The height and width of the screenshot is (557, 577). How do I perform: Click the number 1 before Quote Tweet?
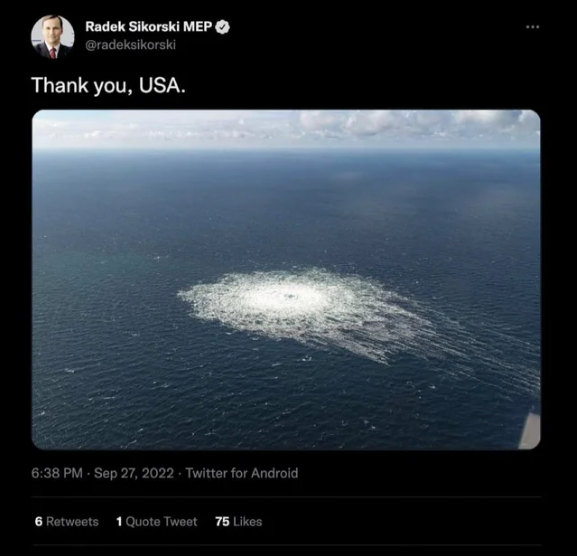119,522
